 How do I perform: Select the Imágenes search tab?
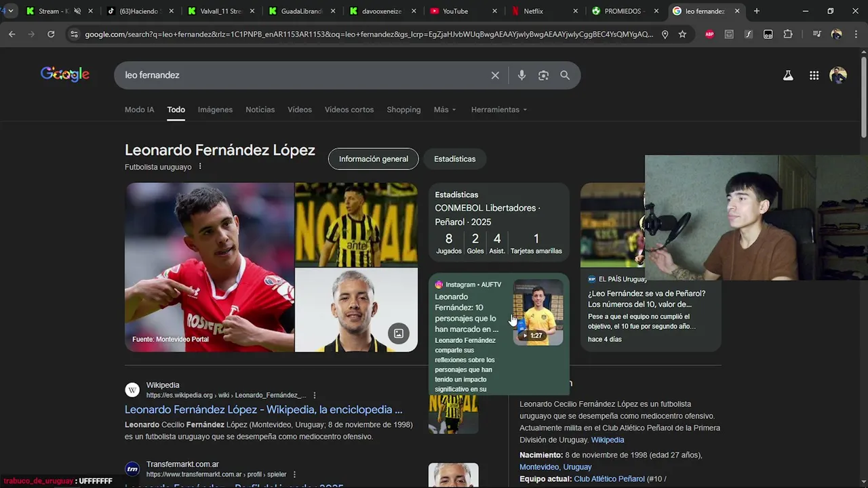click(x=215, y=110)
